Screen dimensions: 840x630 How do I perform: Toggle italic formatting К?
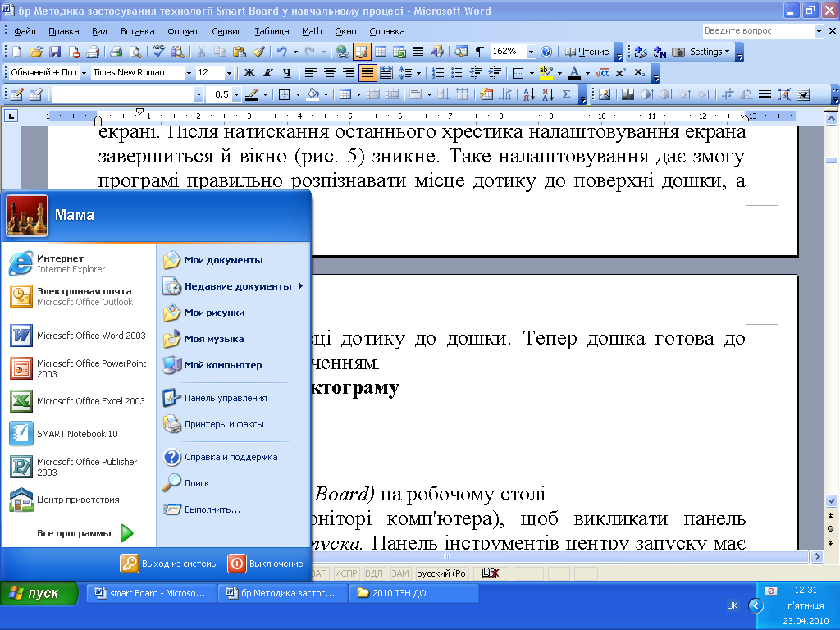[x=268, y=72]
